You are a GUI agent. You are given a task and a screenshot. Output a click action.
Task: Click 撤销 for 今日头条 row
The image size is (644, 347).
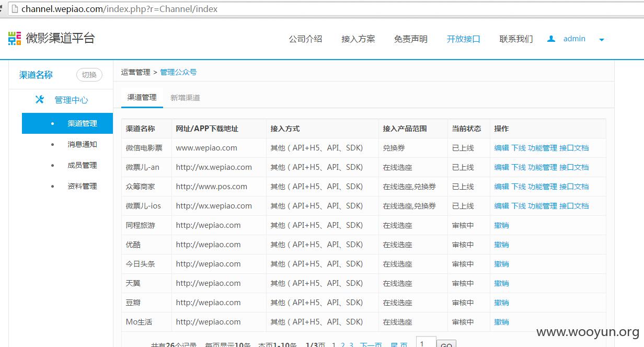[x=502, y=264]
